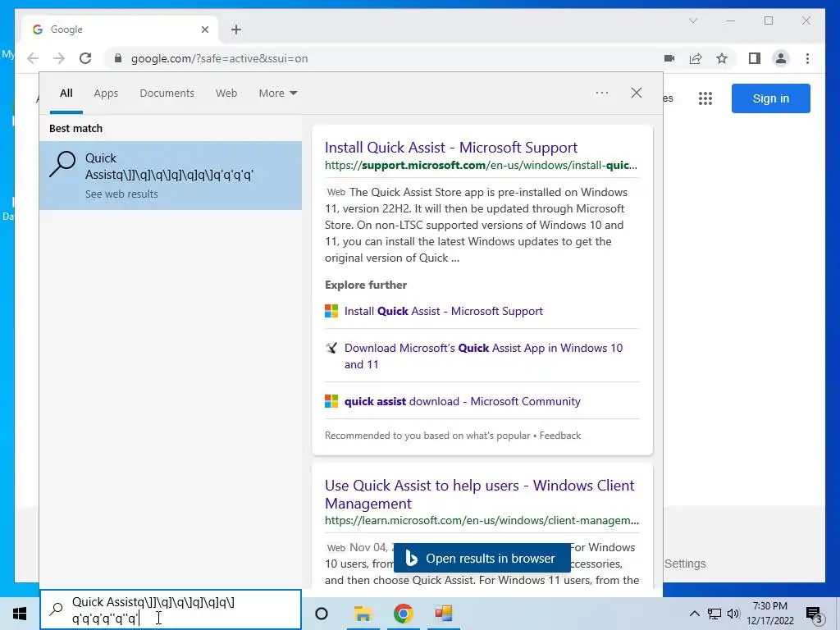Image resolution: width=840 pixels, height=630 pixels.
Task: Open Download Microsoft's Quick Assist App link
Action: [x=483, y=356]
